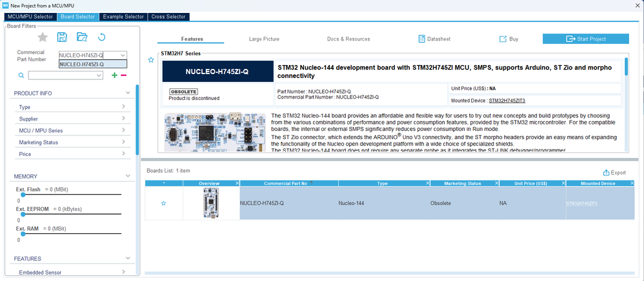Viewport: 644px width, 281px height.
Task: Expand the Type filter
Action: 123,106
